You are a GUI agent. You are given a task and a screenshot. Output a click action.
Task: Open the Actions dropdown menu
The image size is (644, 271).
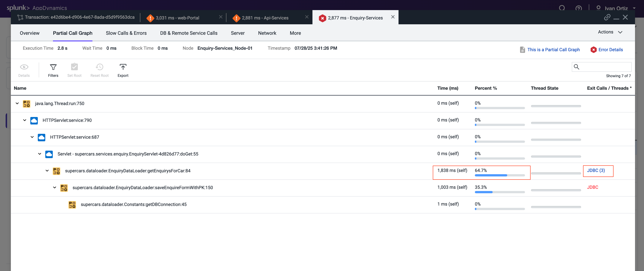[x=610, y=32]
